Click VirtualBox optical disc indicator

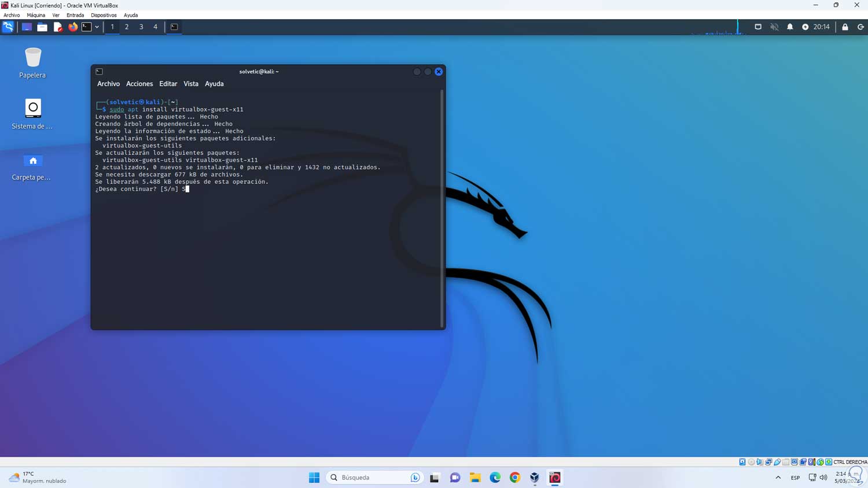tap(751, 462)
